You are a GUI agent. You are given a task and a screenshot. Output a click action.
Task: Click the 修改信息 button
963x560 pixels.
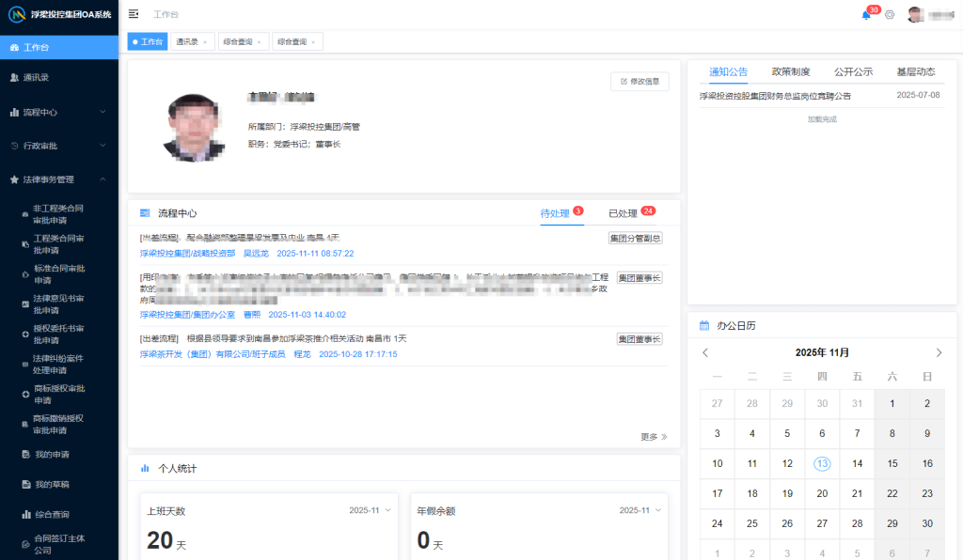(x=639, y=82)
